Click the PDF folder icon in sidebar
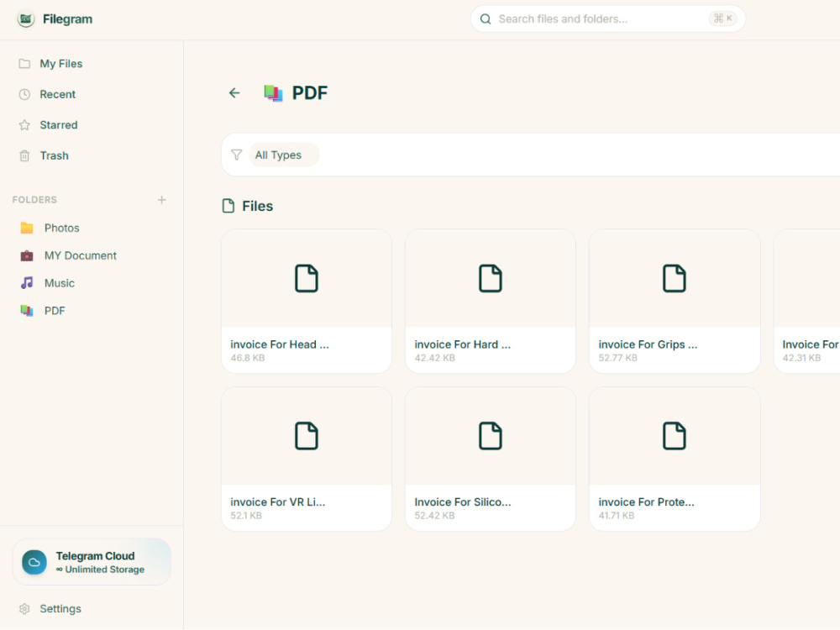This screenshot has width=840, height=630. [x=27, y=311]
